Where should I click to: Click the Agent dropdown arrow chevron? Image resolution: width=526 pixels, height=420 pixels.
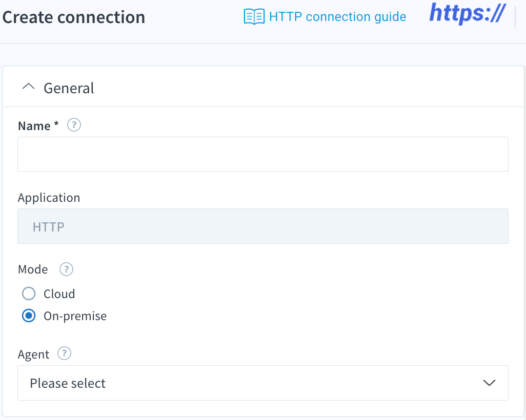tap(490, 383)
